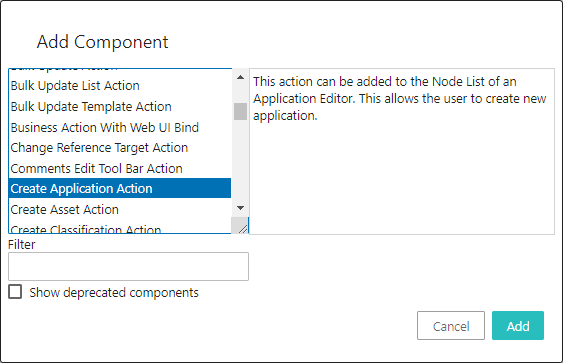Click the component description text panel
The image size is (563, 363).
click(402, 151)
